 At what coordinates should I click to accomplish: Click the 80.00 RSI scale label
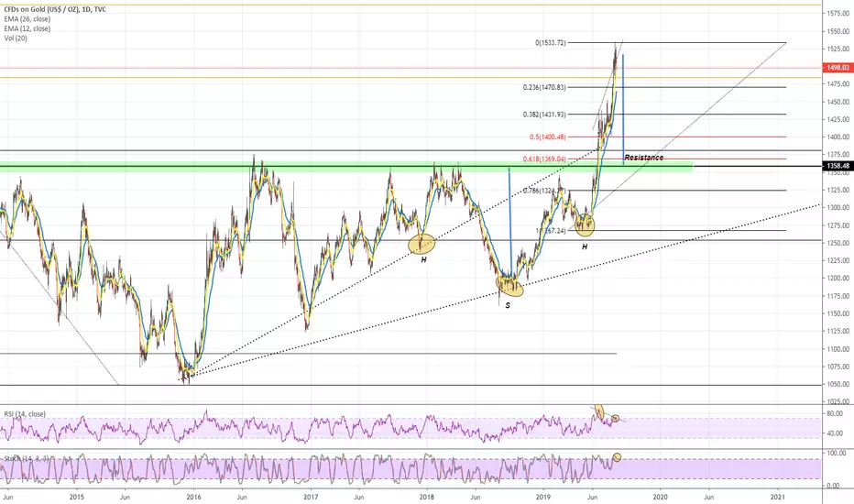835,414
